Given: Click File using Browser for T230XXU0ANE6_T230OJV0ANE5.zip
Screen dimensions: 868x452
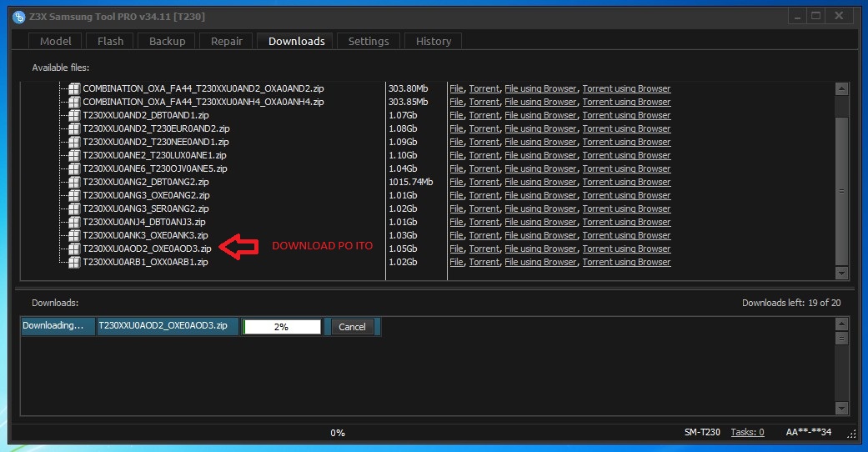Looking at the screenshot, I should 540,168.
